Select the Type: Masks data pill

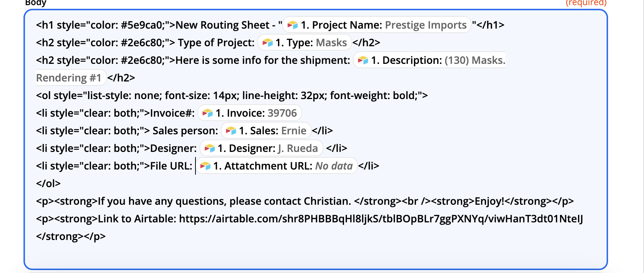pos(305,43)
